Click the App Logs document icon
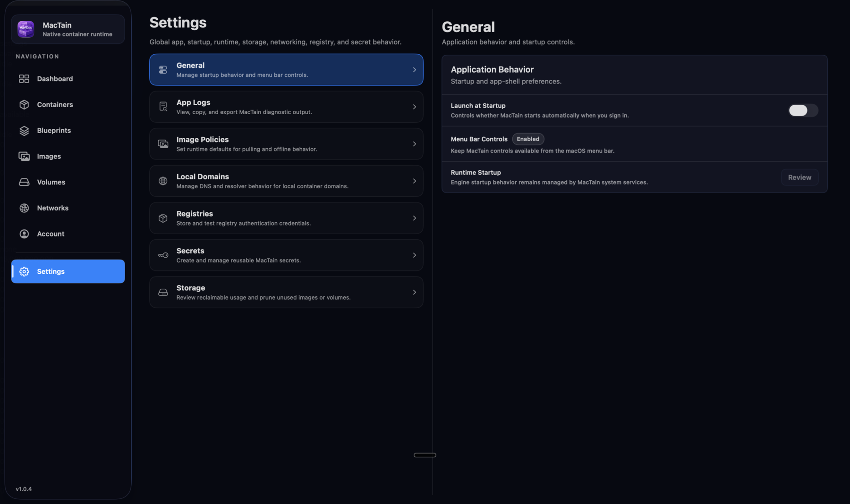This screenshot has height=504, width=850. [x=163, y=107]
